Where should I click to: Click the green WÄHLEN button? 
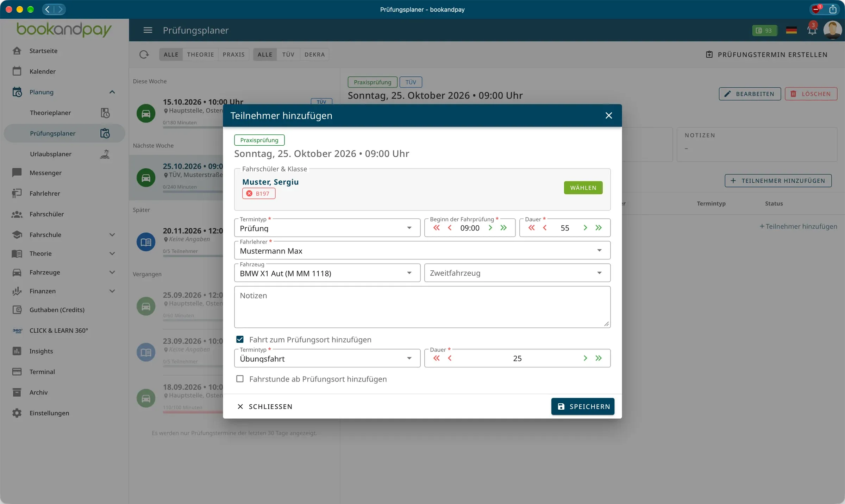point(583,188)
